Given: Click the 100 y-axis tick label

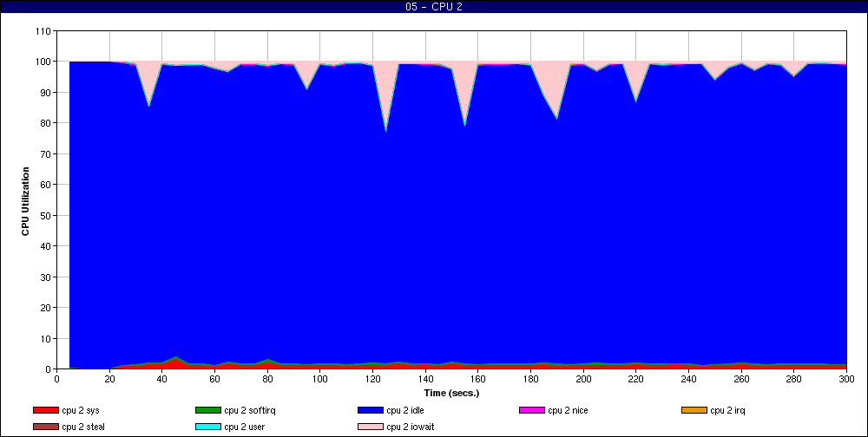Looking at the screenshot, I should coord(43,62).
